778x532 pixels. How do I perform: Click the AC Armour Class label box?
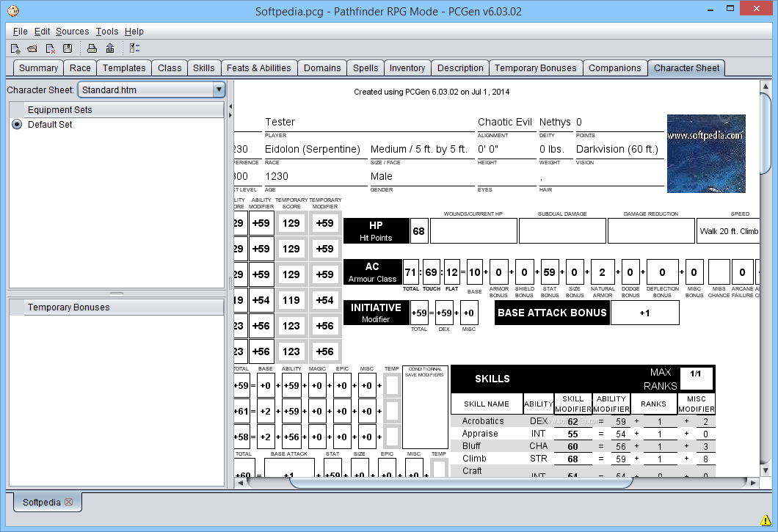[373, 272]
